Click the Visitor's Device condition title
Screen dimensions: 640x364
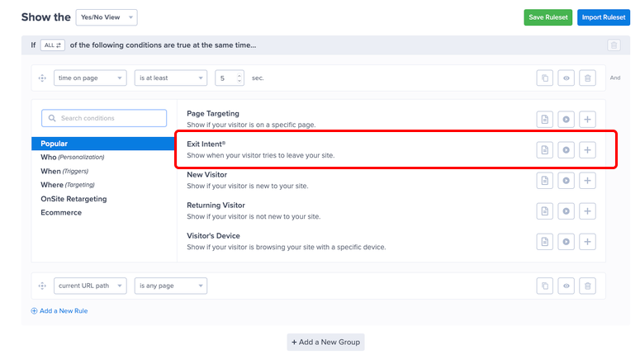pyautogui.click(x=213, y=236)
